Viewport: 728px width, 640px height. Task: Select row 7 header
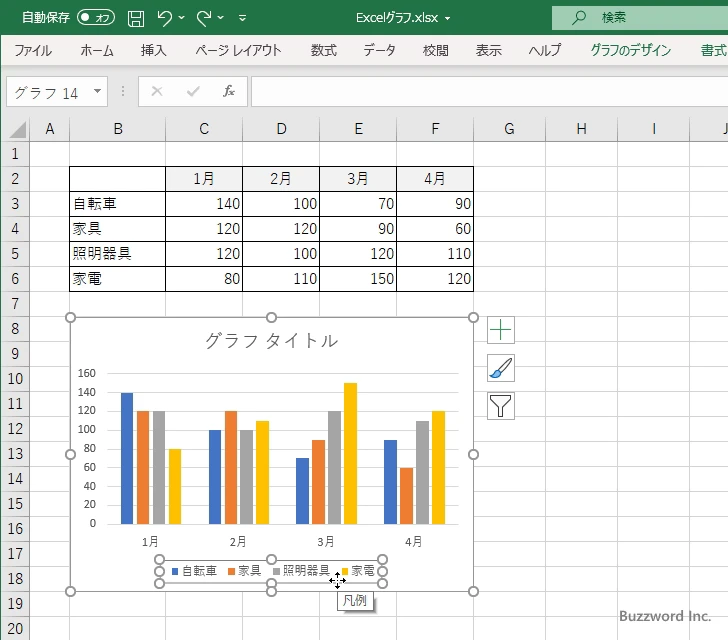pyautogui.click(x=15, y=304)
